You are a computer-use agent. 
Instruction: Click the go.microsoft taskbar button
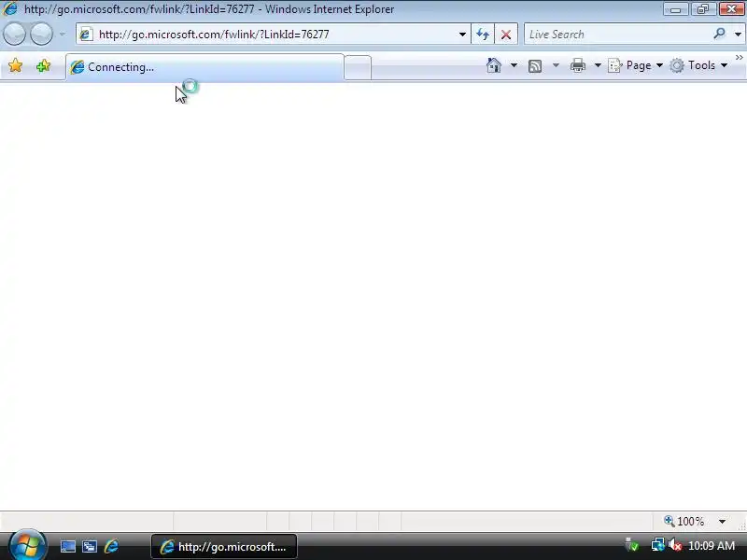[x=224, y=547]
